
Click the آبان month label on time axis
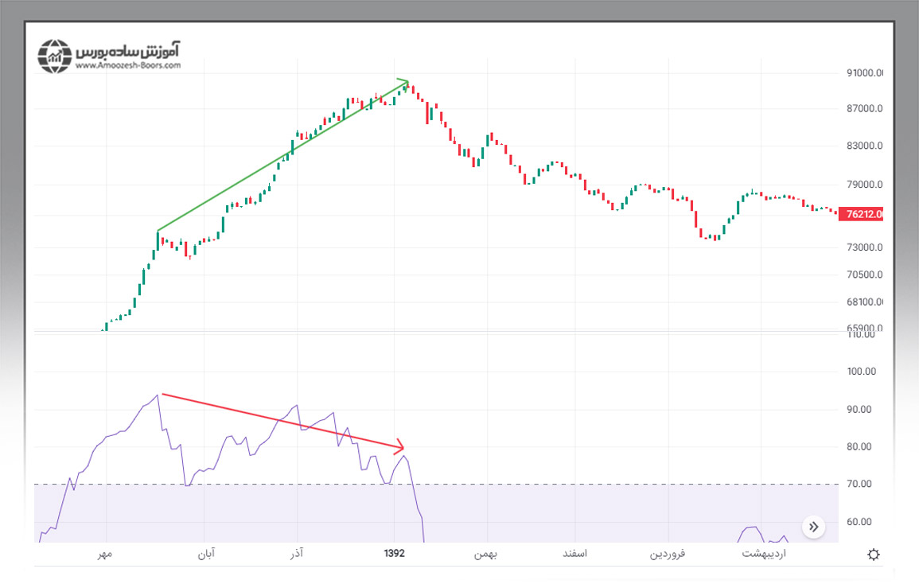(x=206, y=553)
